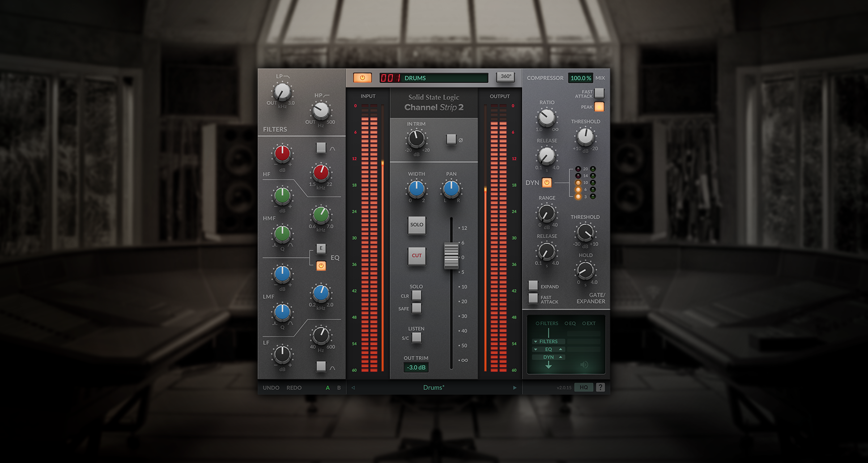Click the In Trim knob
The height and width of the screenshot is (463, 868).
click(416, 139)
